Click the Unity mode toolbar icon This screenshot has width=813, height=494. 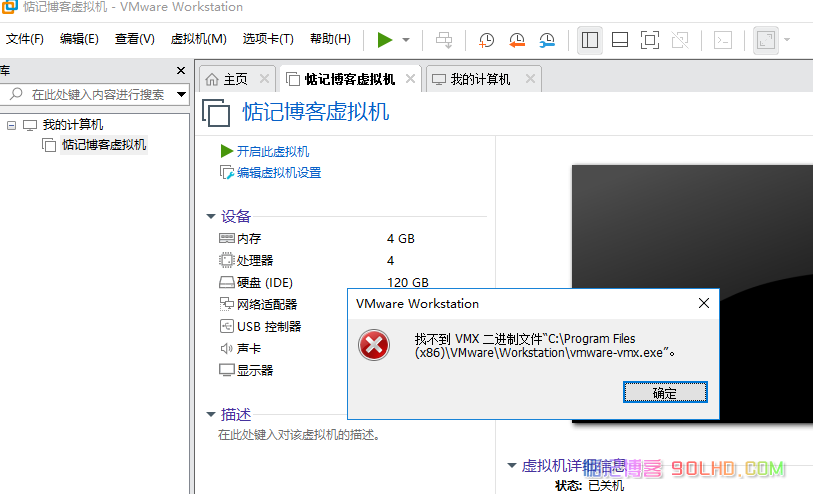[x=680, y=40]
